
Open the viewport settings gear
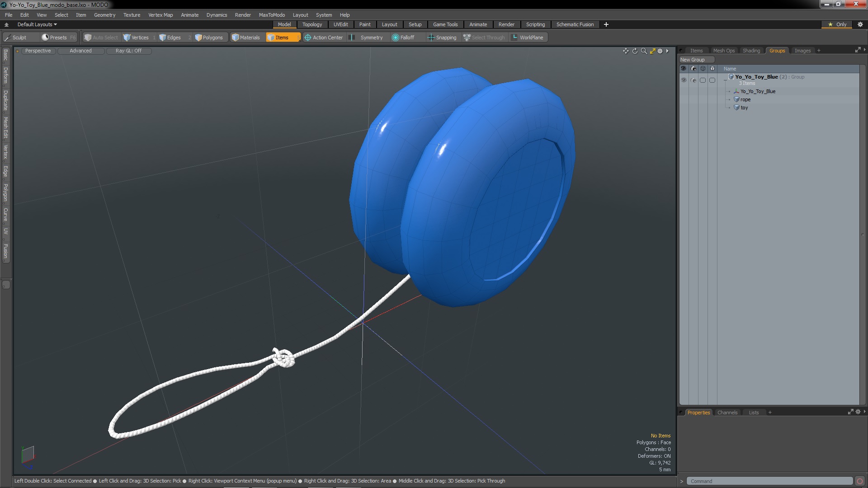coord(660,51)
